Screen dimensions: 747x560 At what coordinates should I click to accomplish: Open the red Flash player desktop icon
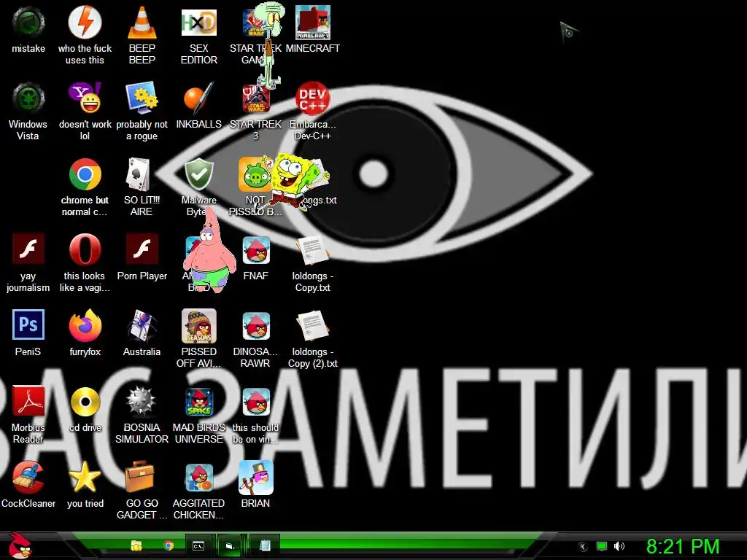tap(142, 249)
